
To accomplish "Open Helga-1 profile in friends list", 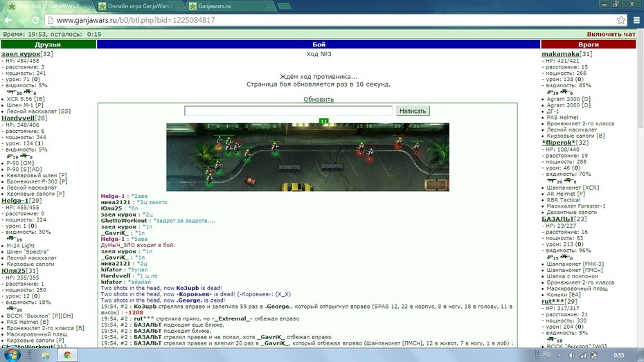I will pos(15,200).
